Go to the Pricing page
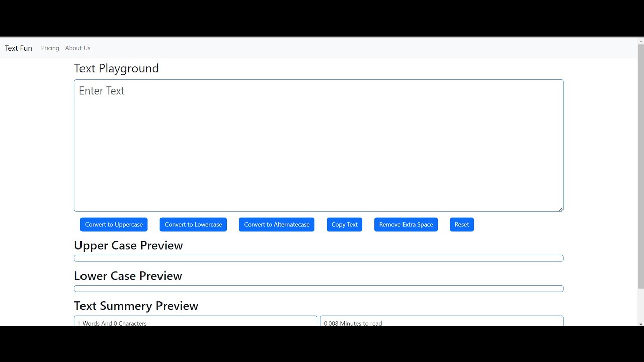 tap(50, 48)
